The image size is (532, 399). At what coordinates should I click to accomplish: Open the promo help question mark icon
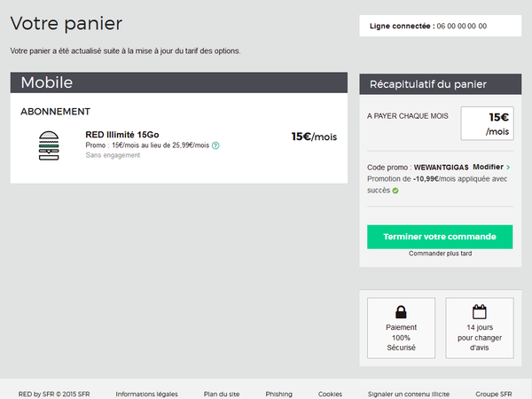click(215, 145)
